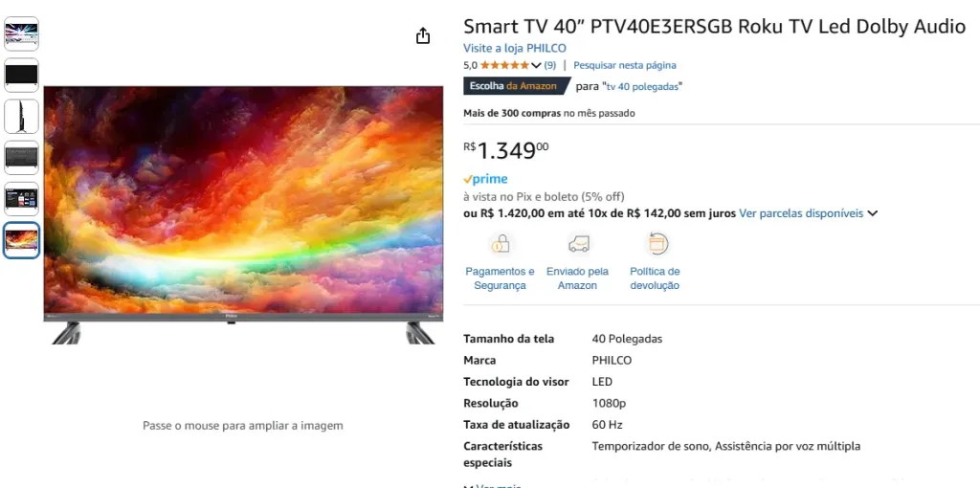Screen dimensions: 980x488
Task: Open the tv 40 polegadas category link
Action: [643, 86]
